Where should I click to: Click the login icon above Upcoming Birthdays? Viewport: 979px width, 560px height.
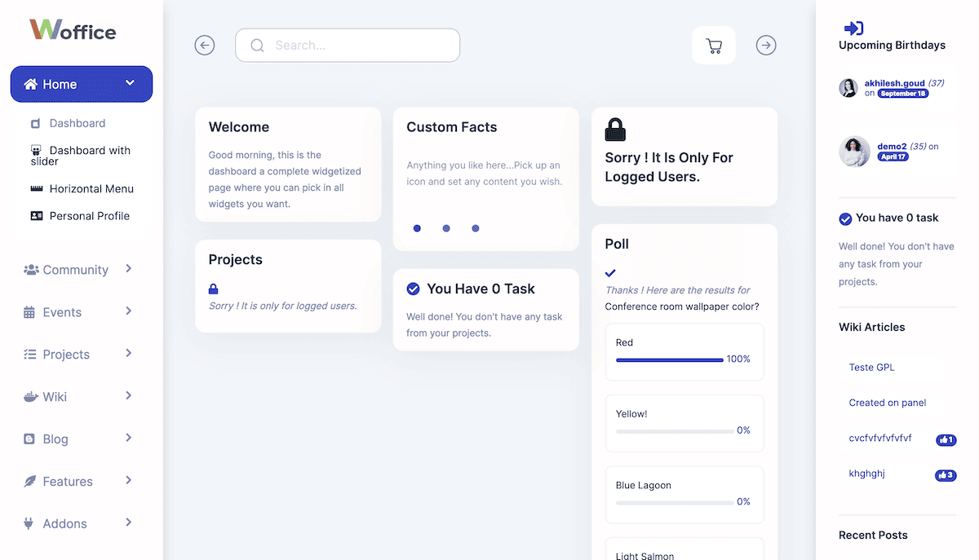click(x=853, y=29)
